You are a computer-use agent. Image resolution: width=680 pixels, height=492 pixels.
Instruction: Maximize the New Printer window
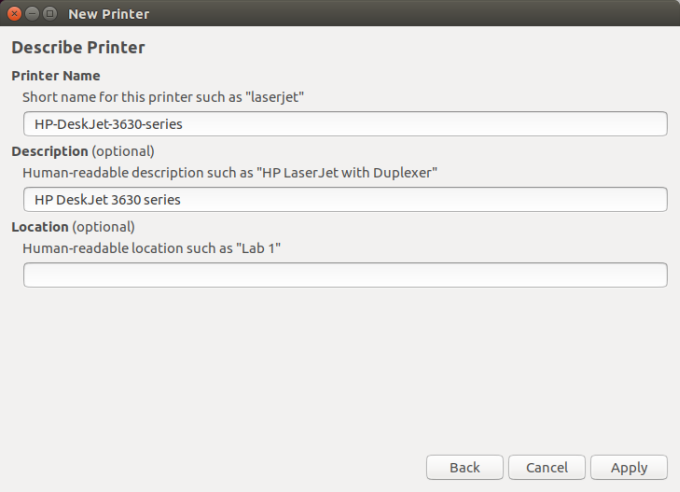pyautogui.click(x=49, y=13)
